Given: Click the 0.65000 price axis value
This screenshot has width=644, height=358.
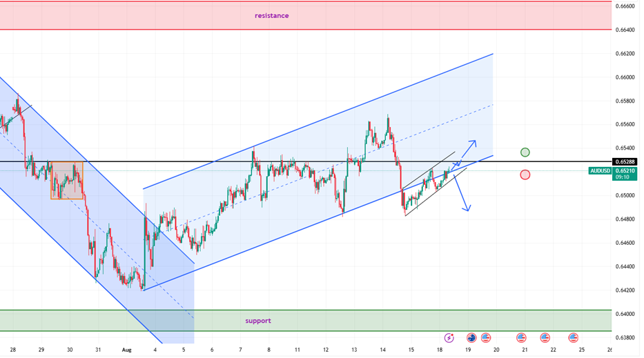Looking at the screenshot, I should pos(625,195).
